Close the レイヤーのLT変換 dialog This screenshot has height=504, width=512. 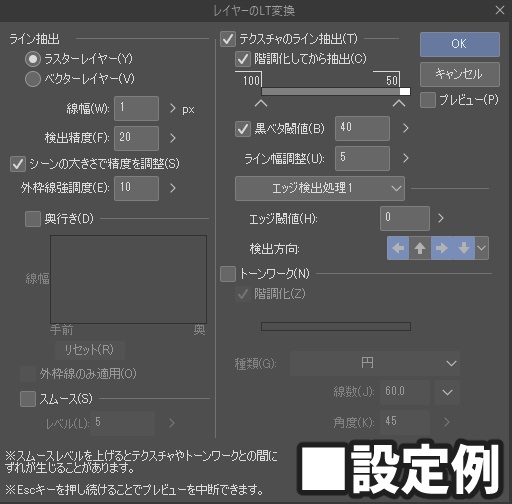pos(500,10)
